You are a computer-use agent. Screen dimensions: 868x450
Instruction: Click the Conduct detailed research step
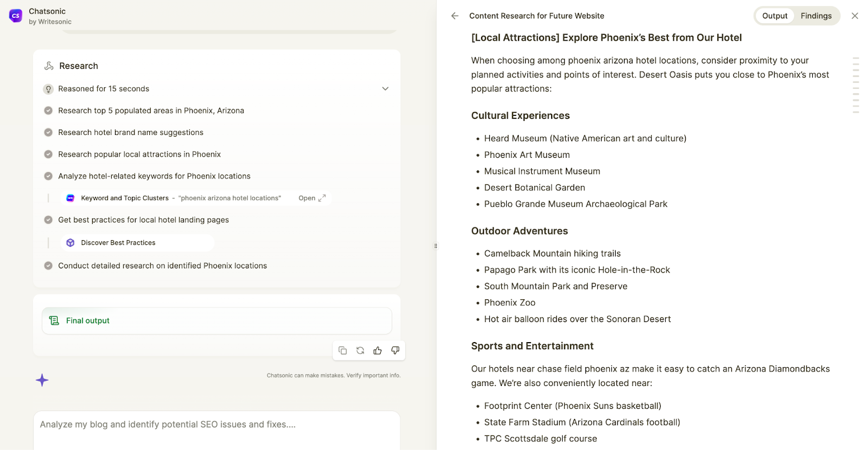[162, 266]
